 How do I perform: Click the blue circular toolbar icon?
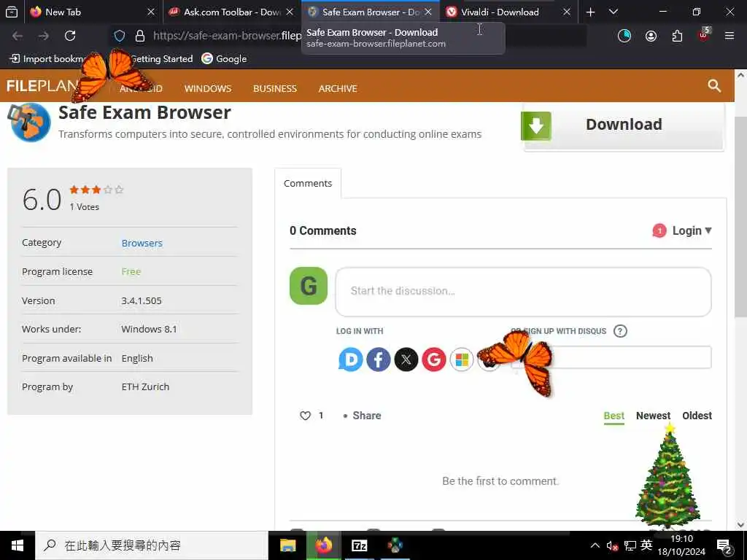[624, 36]
